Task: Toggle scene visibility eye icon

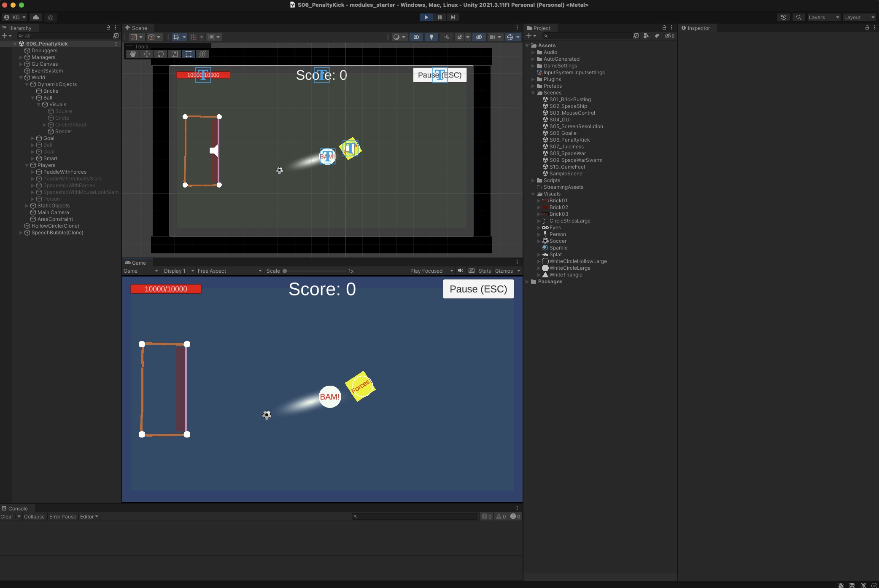Action: (479, 37)
